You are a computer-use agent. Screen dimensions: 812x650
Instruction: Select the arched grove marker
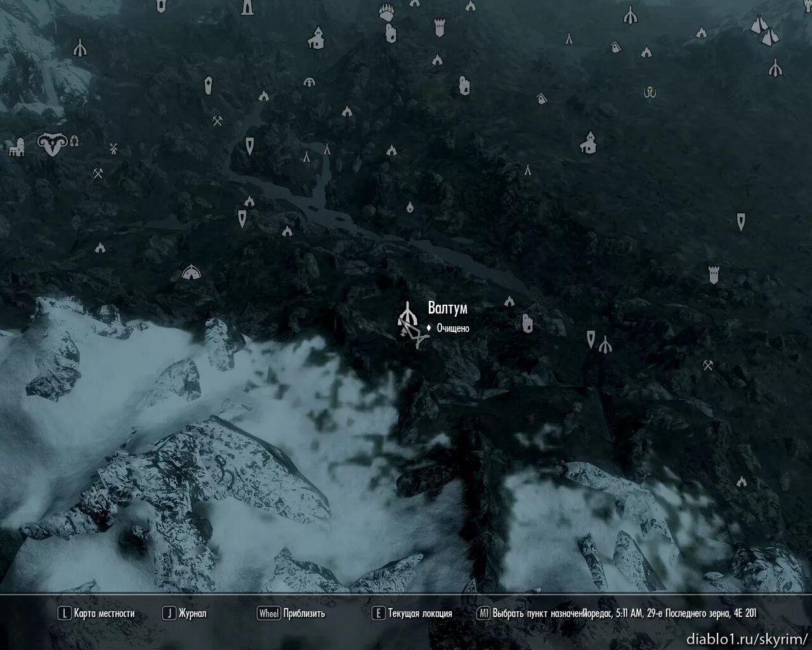[x=309, y=82]
